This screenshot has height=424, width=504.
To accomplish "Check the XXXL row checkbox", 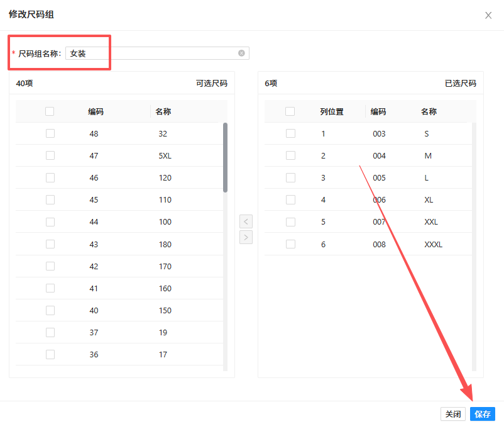I will (290, 244).
